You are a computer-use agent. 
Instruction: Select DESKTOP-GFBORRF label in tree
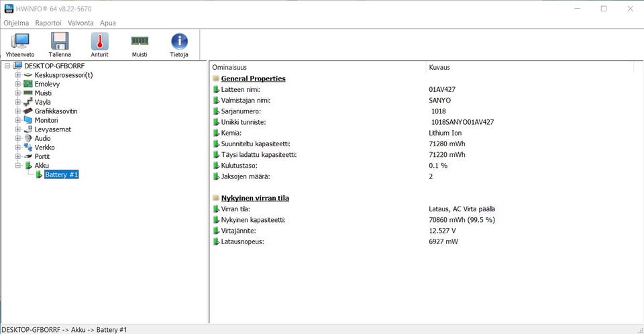coord(54,66)
